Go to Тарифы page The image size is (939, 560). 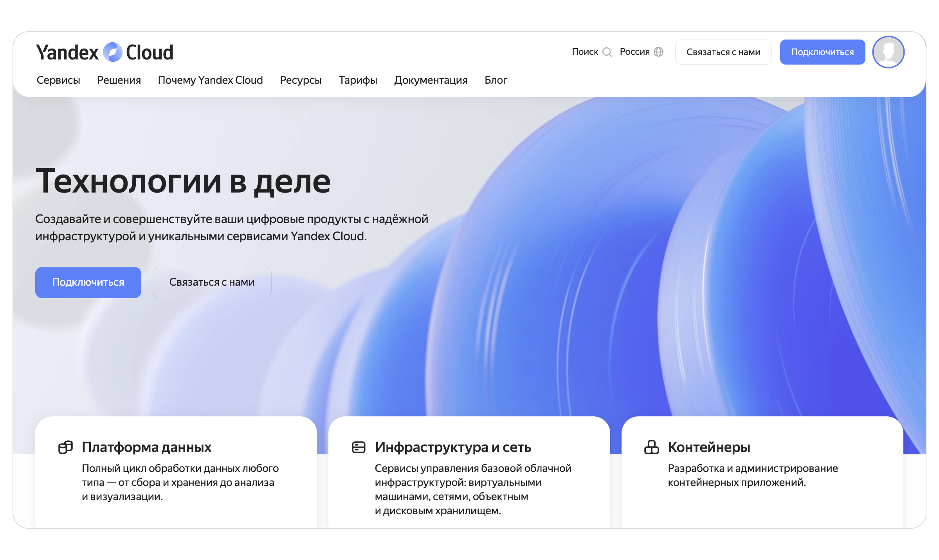[358, 80]
